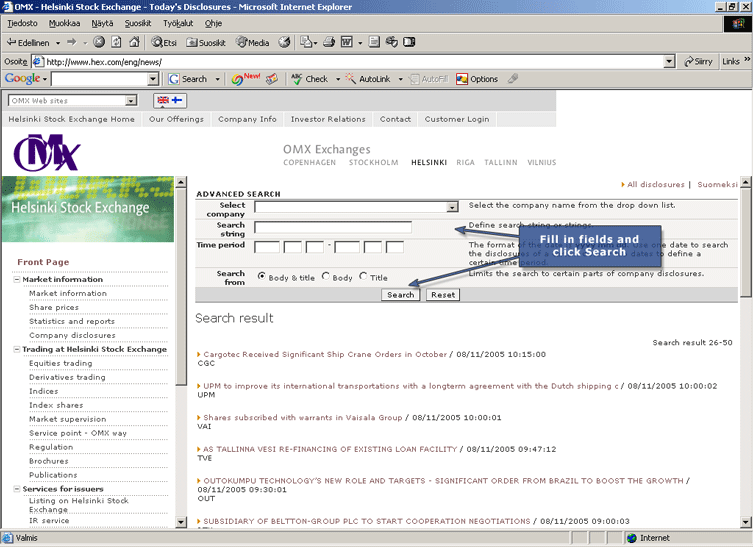Click the Forward arrow in IE toolbar
This screenshot has width=753, height=547.
pyautogui.click(x=72, y=42)
